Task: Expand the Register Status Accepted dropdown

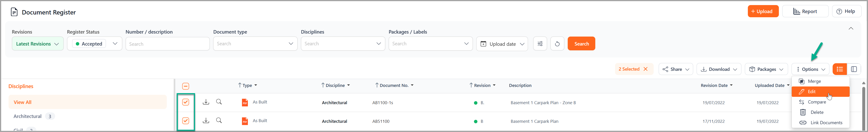Action: [x=115, y=44]
